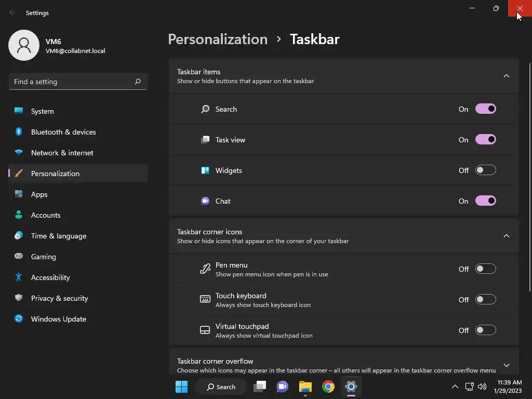The width and height of the screenshot is (532, 399).
Task: Go to Network & internet settings
Action: coord(62,153)
